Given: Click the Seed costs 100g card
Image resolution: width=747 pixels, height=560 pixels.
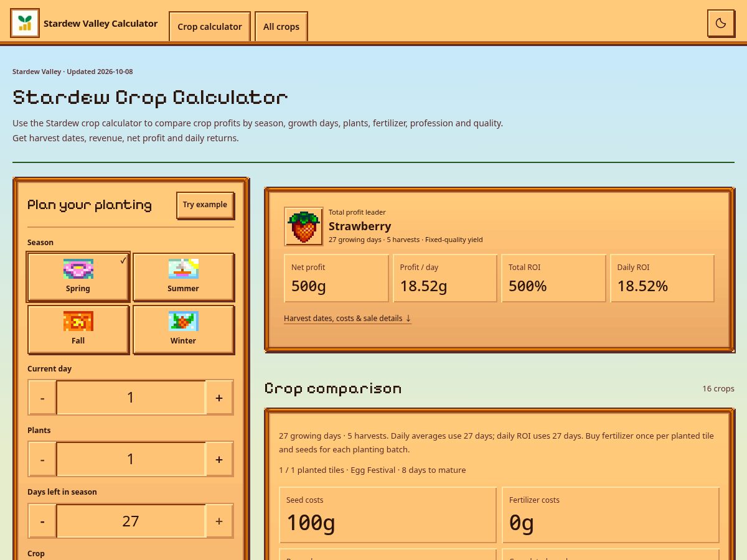Looking at the screenshot, I should (x=388, y=515).
